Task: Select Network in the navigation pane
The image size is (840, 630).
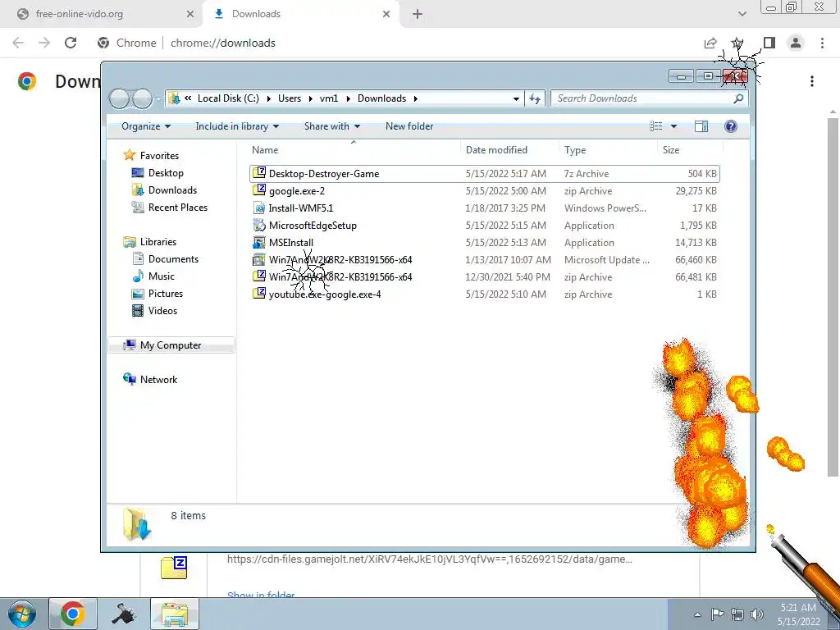Action: coord(158,379)
